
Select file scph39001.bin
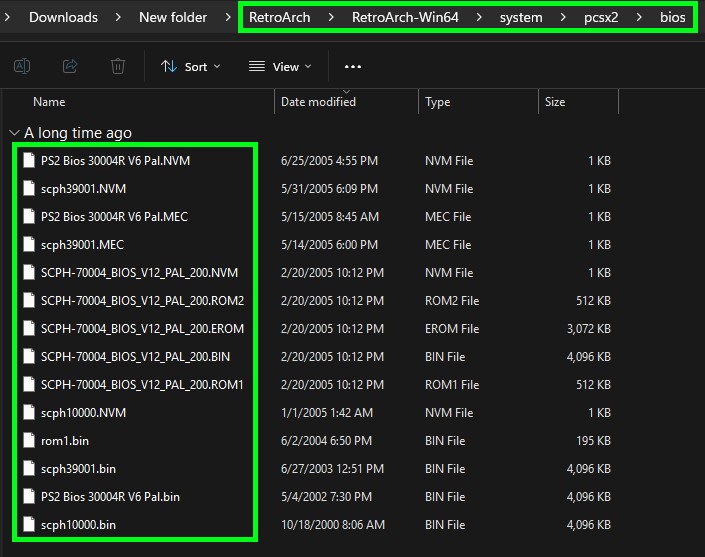pyautogui.click(x=78, y=468)
